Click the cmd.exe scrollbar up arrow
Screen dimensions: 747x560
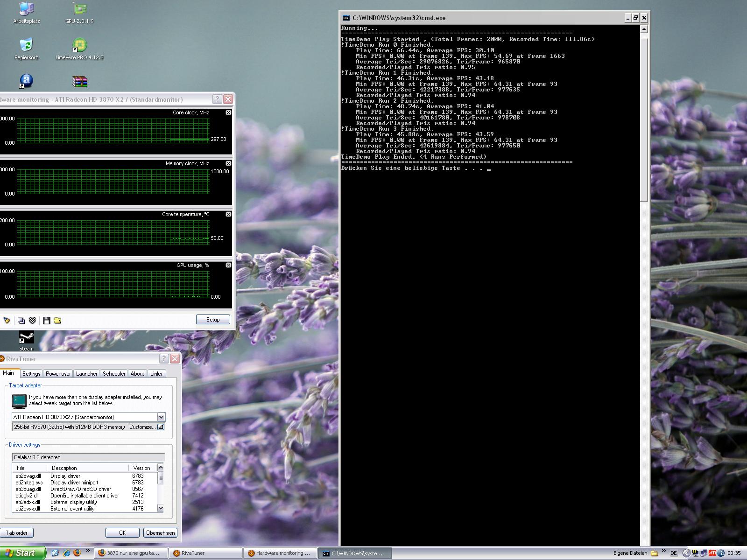tap(644, 29)
